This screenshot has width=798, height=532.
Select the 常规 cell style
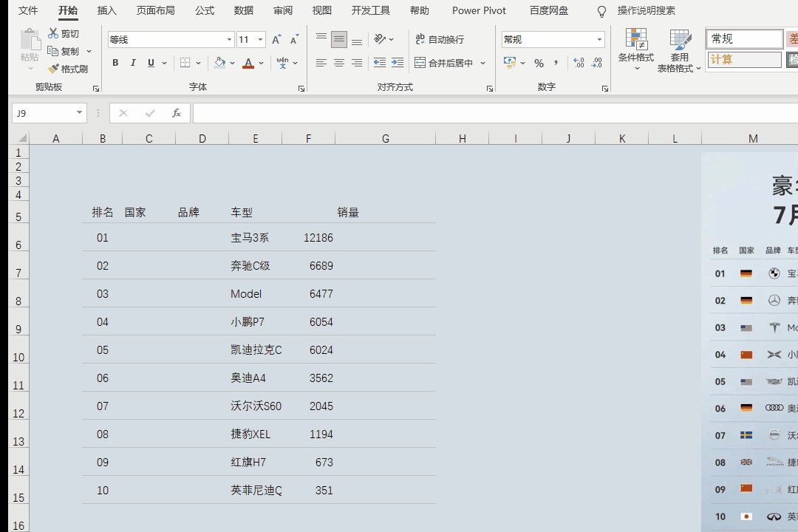click(744, 39)
